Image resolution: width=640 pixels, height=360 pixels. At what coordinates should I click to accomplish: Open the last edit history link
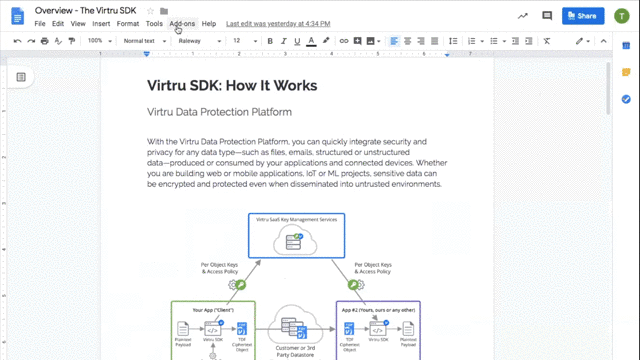point(278,24)
